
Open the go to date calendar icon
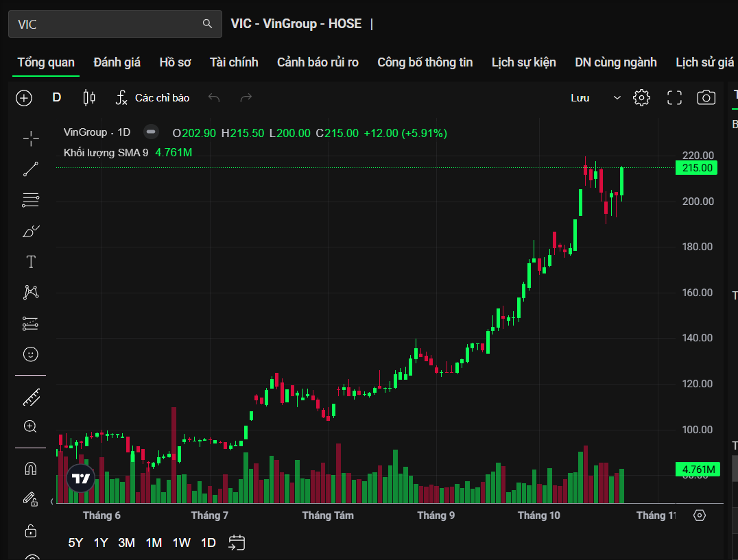tap(237, 543)
